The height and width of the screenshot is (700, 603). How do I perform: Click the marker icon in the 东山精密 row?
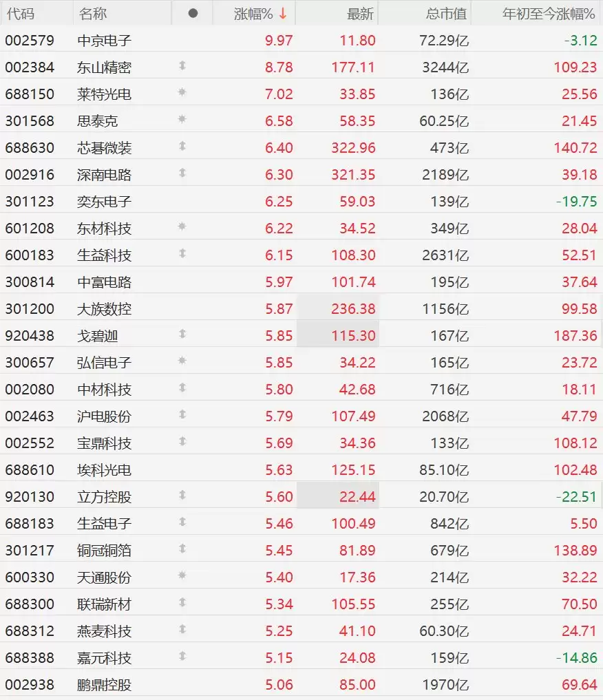(x=182, y=66)
